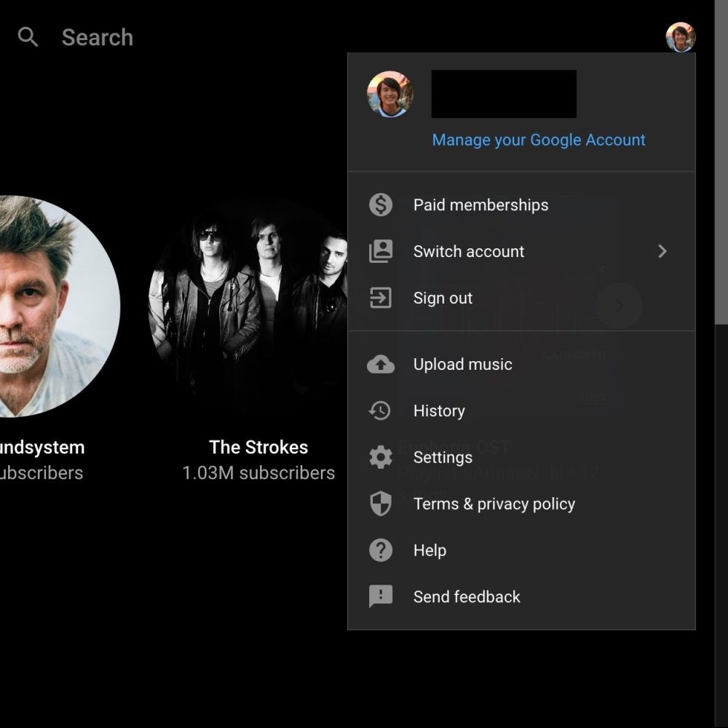Viewport: 728px width, 728px height.
Task: Click the shield icon for Terms & privacy policy
Action: pos(381,504)
